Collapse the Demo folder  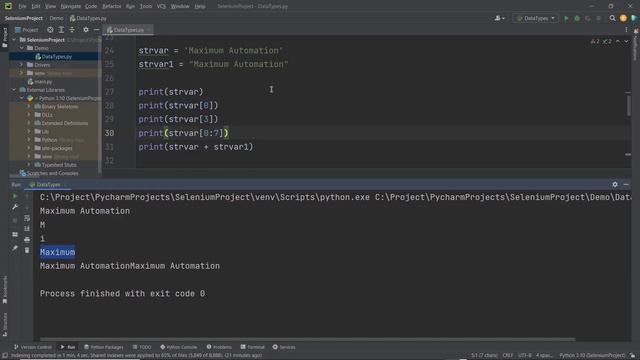click(x=22, y=48)
